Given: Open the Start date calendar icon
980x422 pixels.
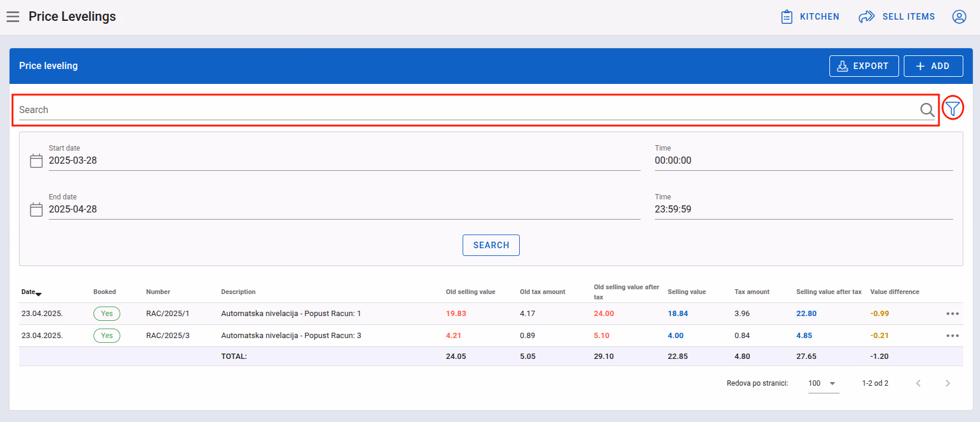Looking at the screenshot, I should click(36, 161).
